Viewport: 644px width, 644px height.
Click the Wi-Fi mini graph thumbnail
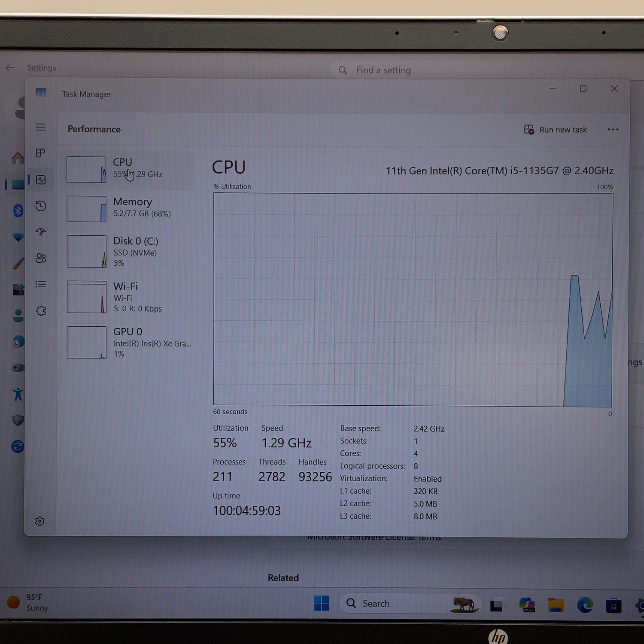[86, 297]
